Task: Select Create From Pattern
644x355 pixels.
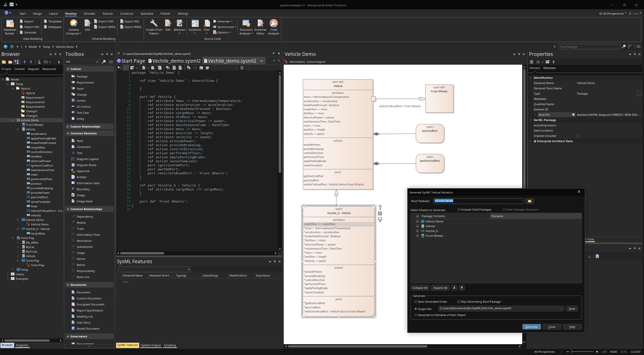Action: 154,27
